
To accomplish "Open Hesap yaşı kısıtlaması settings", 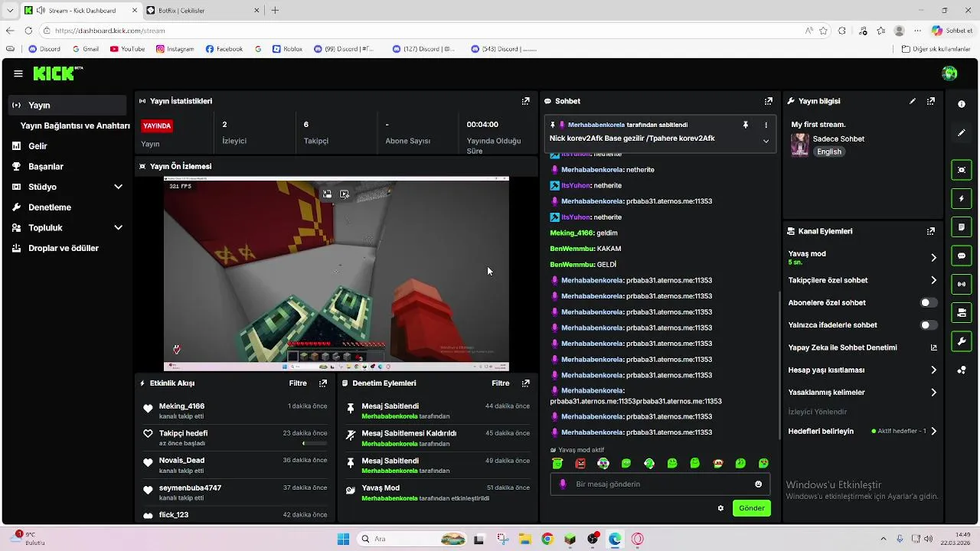I will [863, 370].
